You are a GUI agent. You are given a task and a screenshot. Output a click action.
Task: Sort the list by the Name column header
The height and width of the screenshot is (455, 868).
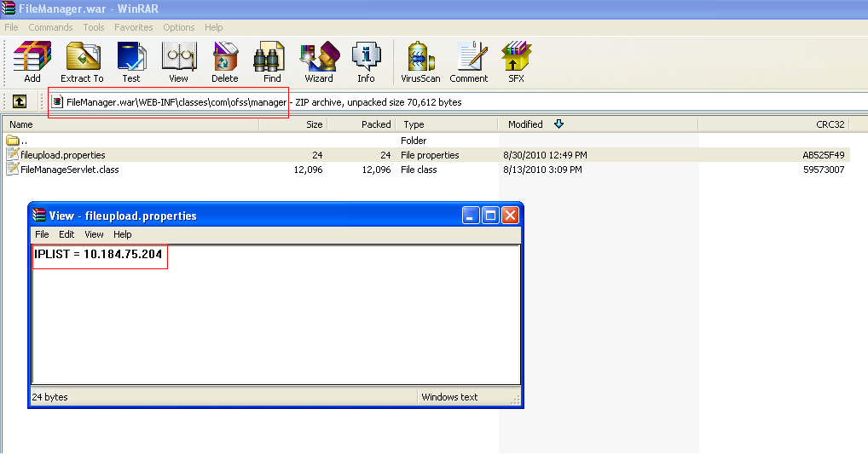tap(130, 124)
